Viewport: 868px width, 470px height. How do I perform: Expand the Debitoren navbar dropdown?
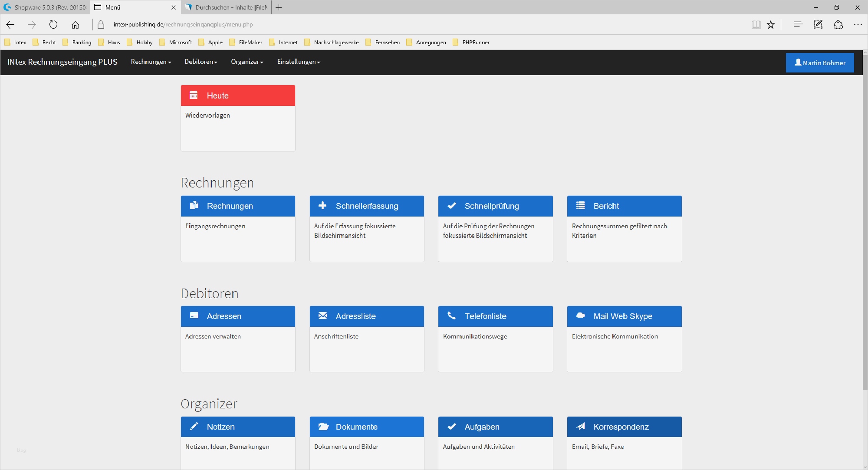click(x=201, y=62)
